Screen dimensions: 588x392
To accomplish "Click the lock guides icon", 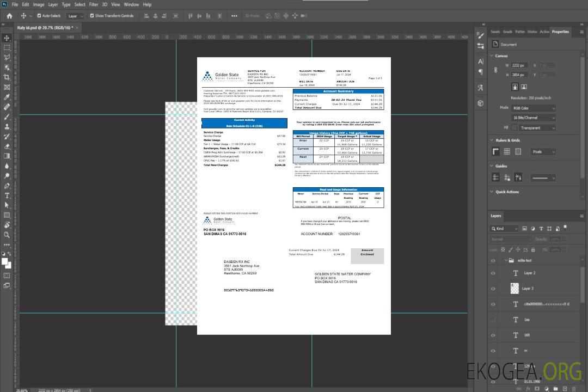I will click(x=507, y=178).
